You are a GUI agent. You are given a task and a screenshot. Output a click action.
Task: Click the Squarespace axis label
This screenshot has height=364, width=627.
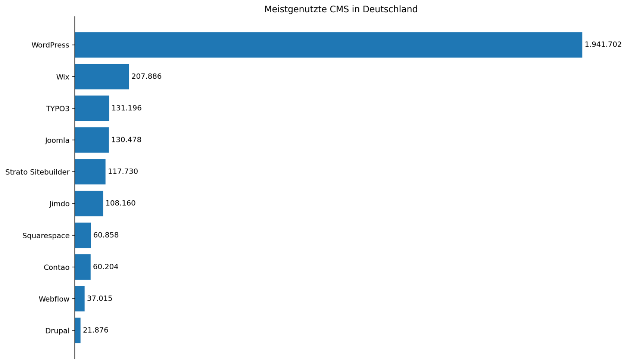coord(46,236)
